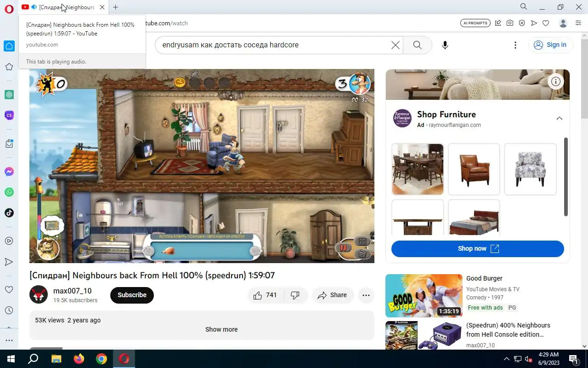Click the max007_10 channel avatar
588x368 pixels.
(39, 295)
